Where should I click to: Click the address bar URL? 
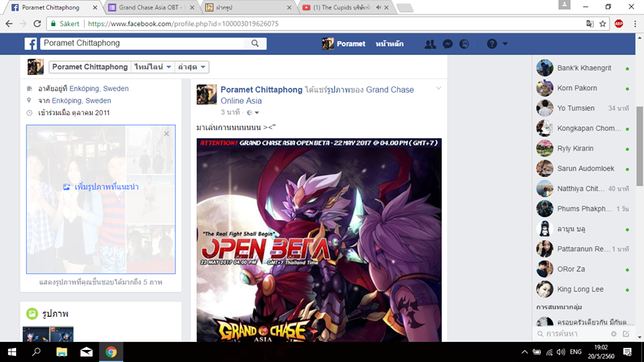[x=183, y=24]
